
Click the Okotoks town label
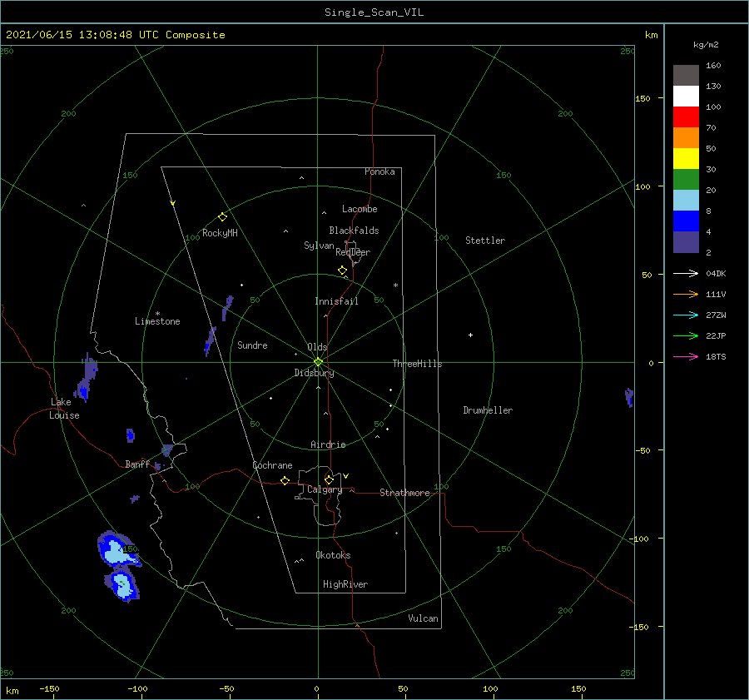coord(333,555)
